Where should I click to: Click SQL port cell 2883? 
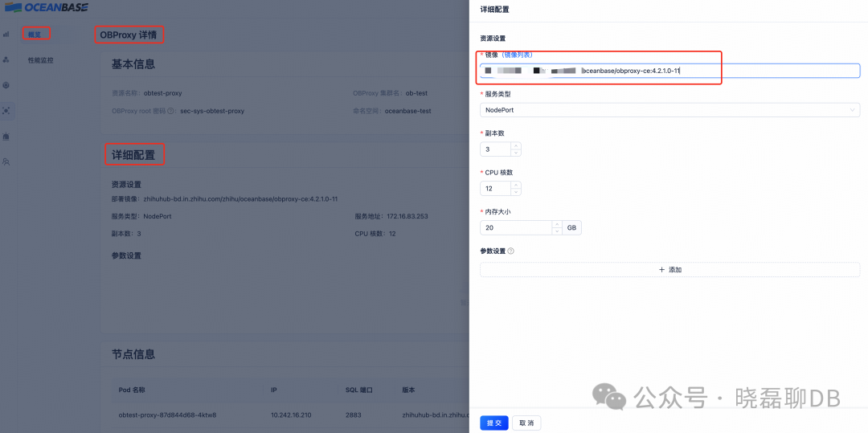click(353, 415)
